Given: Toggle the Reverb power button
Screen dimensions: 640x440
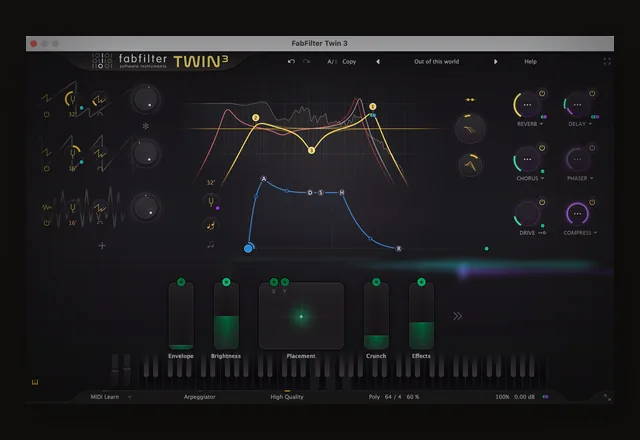Looking at the screenshot, I should point(542,93).
